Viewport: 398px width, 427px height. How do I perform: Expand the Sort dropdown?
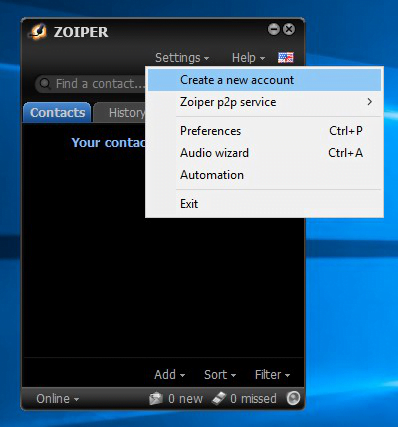[220, 375]
